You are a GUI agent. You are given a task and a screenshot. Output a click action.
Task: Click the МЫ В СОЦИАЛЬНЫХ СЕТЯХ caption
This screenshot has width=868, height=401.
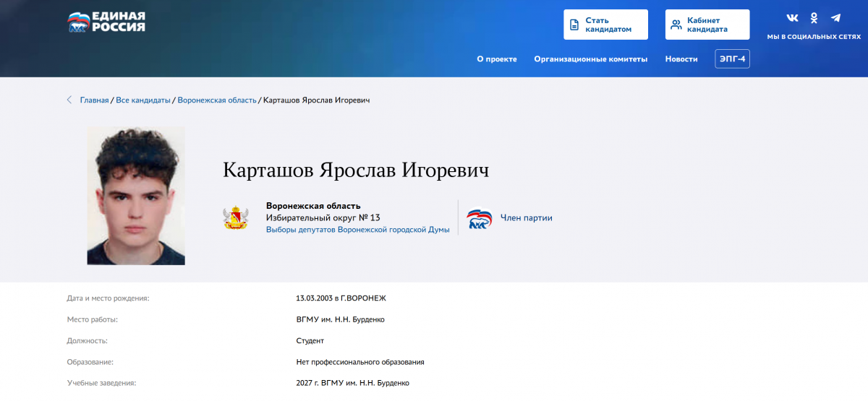point(814,36)
